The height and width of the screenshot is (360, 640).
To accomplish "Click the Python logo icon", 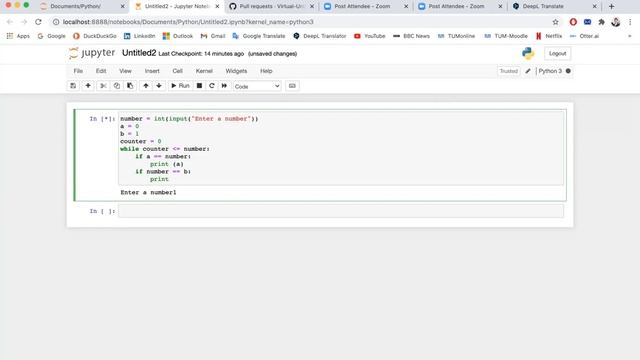I will click(528, 53).
